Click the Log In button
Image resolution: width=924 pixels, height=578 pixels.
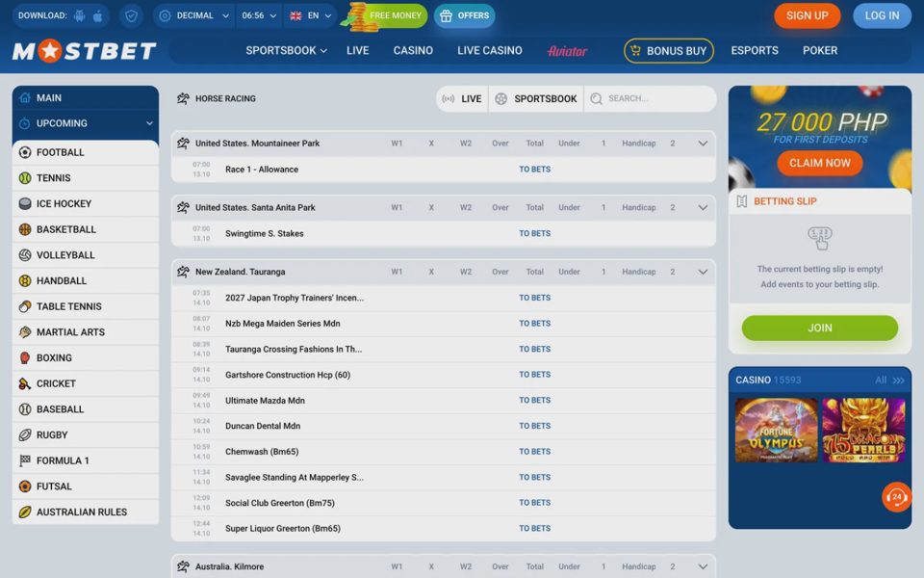coord(882,16)
